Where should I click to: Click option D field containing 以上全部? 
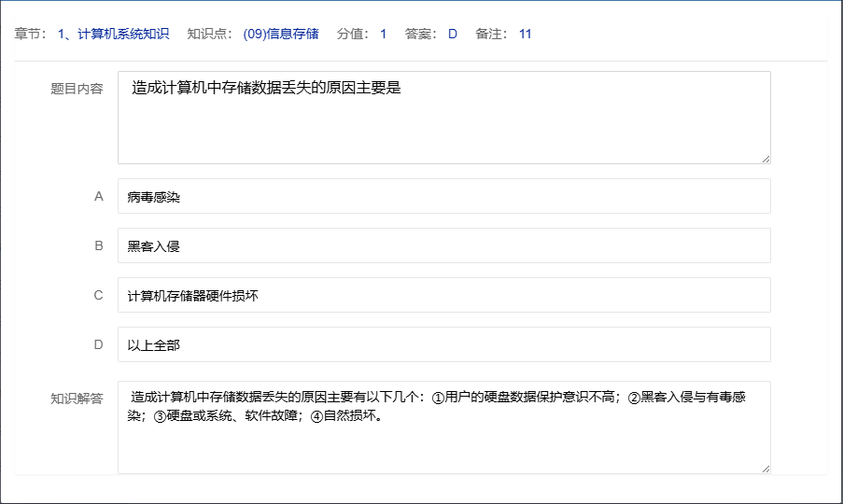point(443,344)
